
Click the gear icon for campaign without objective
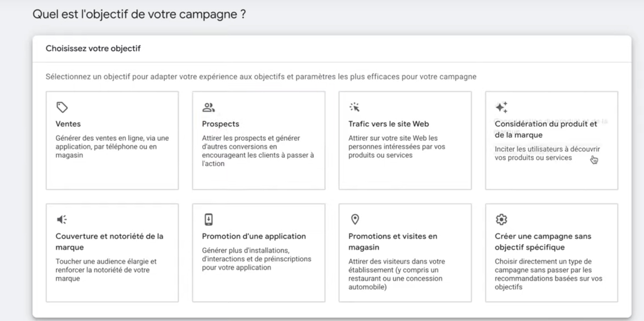point(501,219)
